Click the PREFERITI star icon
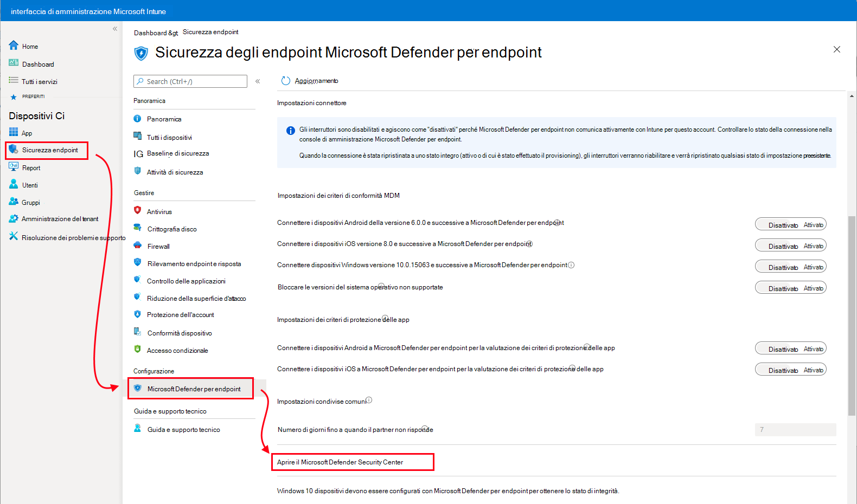857x504 pixels. click(x=14, y=97)
